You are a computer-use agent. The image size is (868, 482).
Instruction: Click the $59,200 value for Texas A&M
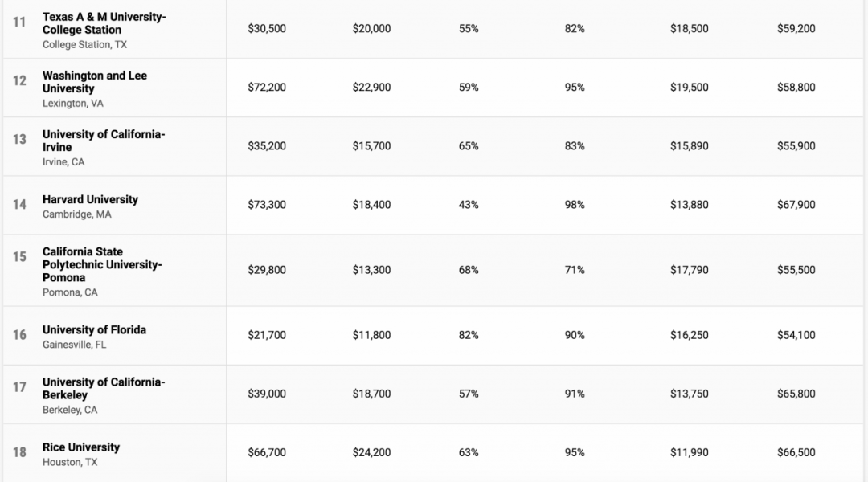click(796, 29)
